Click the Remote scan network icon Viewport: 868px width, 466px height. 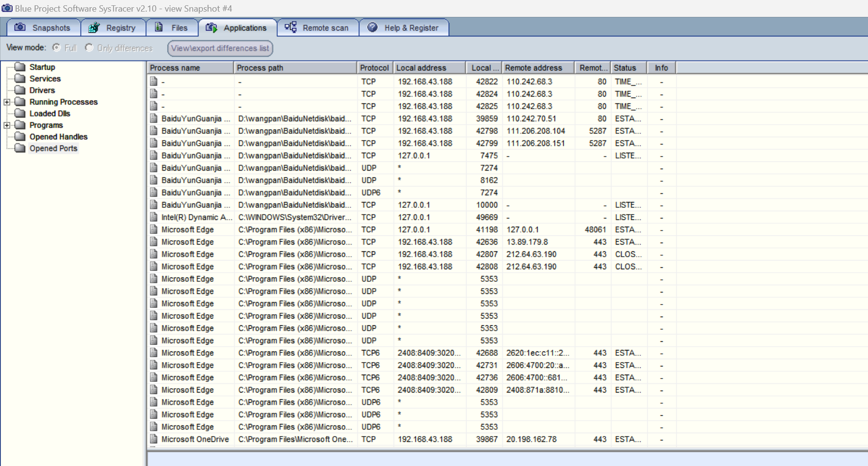[x=290, y=28]
